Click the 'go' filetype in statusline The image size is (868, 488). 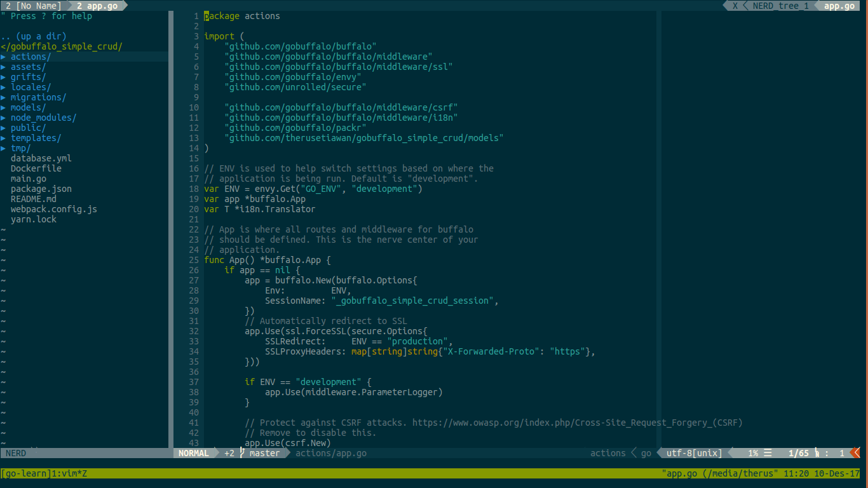tap(646, 453)
